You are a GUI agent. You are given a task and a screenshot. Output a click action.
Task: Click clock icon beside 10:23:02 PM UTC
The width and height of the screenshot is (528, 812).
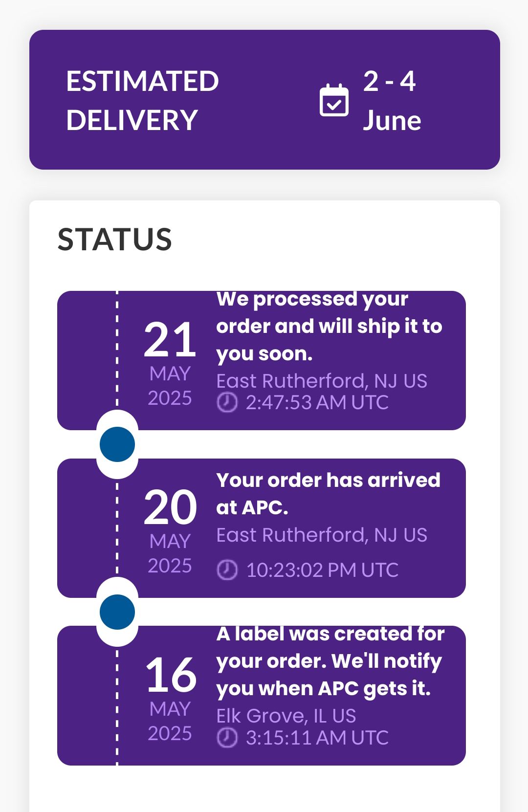click(x=227, y=570)
